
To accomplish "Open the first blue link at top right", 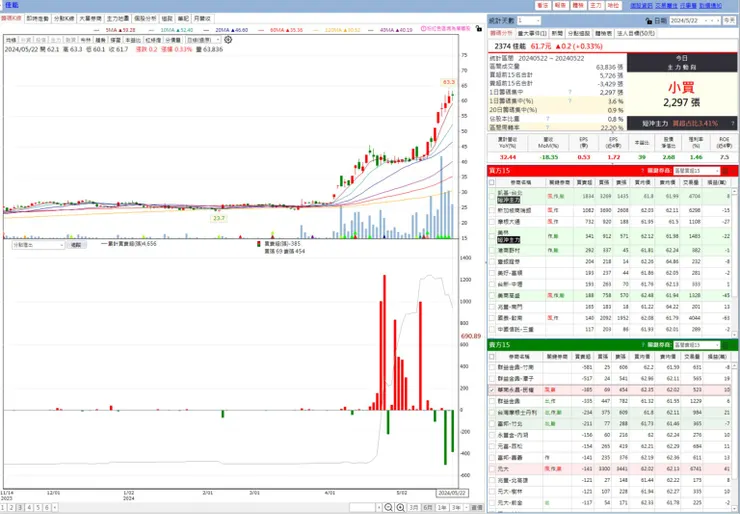I will tap(640, 6).
